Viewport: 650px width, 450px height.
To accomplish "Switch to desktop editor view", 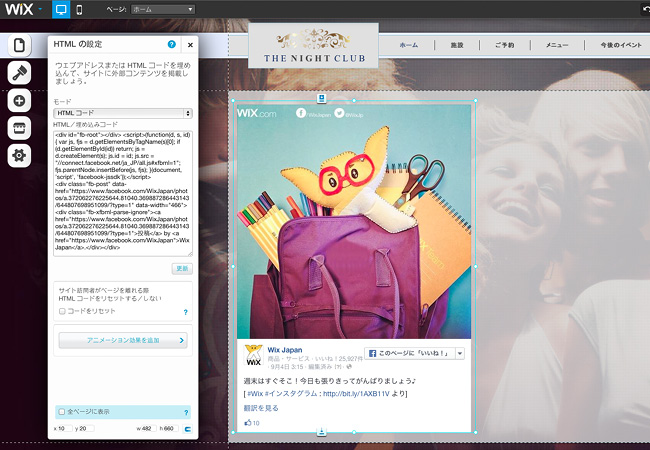I will [61, 9].
